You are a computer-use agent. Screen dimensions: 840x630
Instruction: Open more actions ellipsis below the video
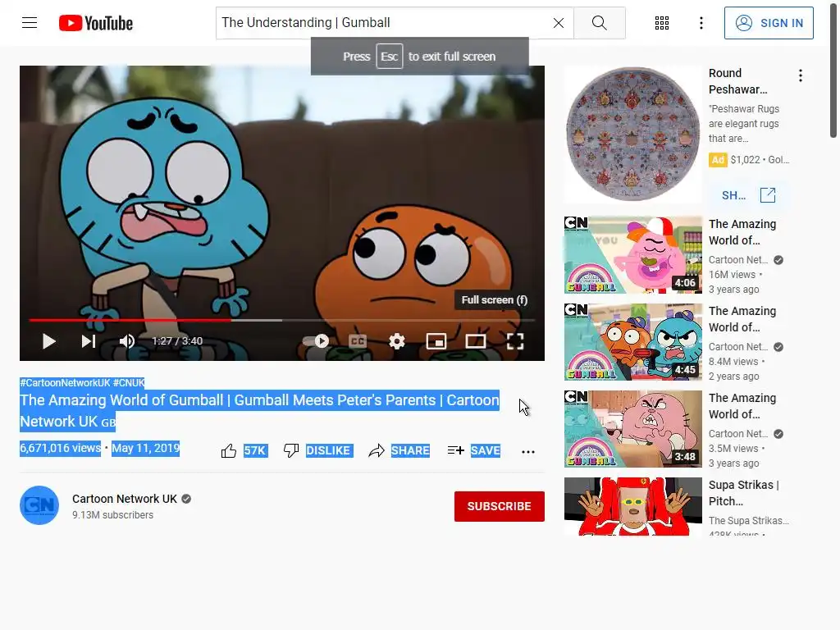(x=528, y=452)
